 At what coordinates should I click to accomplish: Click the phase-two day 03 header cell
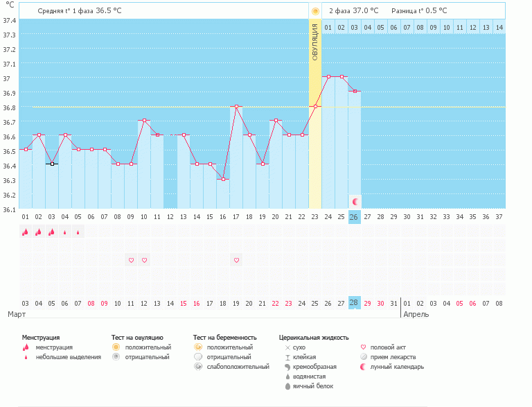[x=354, y=27]
